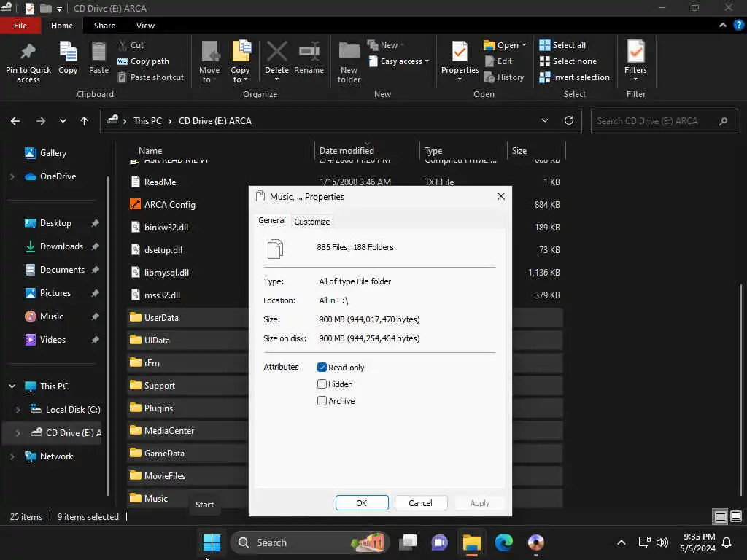Screen dimensions: 747x560
Task: Open the Explorer help icon
Action: coord(738,26)
